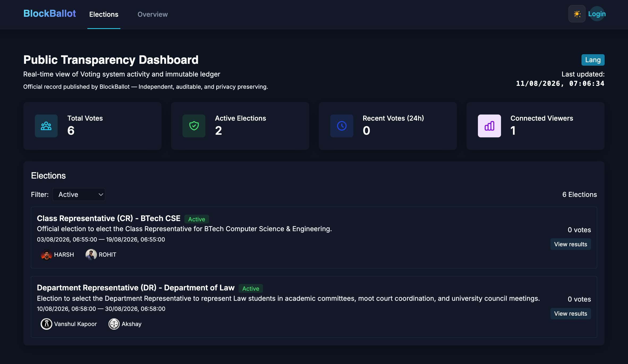Click Active badge on BTech CSE election
628x364 pixels.
pos(197,219)
